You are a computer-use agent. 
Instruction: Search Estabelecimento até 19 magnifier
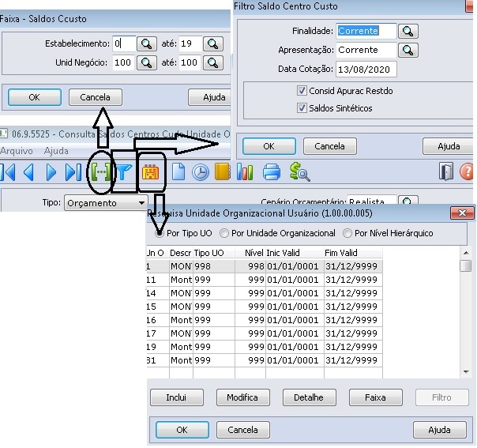point(213,43)
